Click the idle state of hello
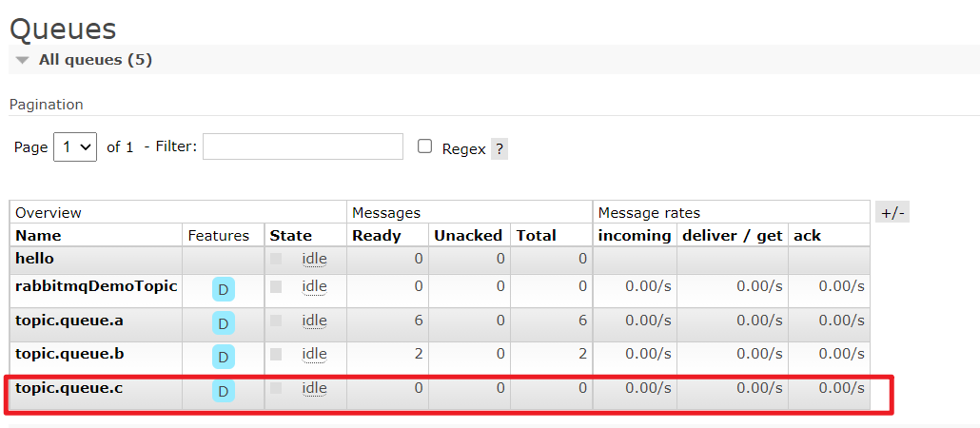 pos(314,258)
